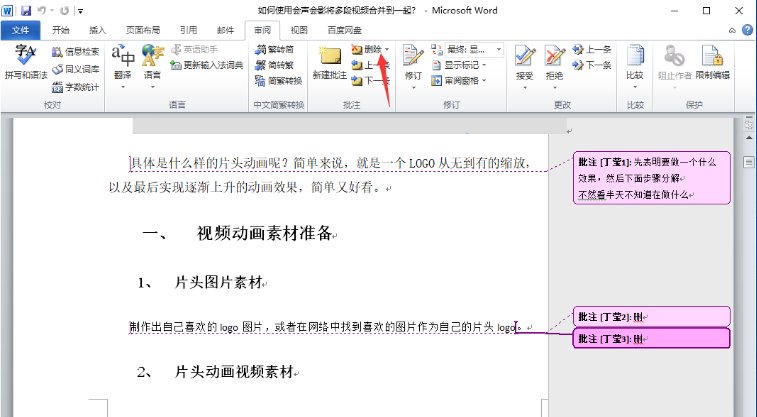Click the word LOGO in first paragraph
The image size is (757, 417).
[422, 163]
